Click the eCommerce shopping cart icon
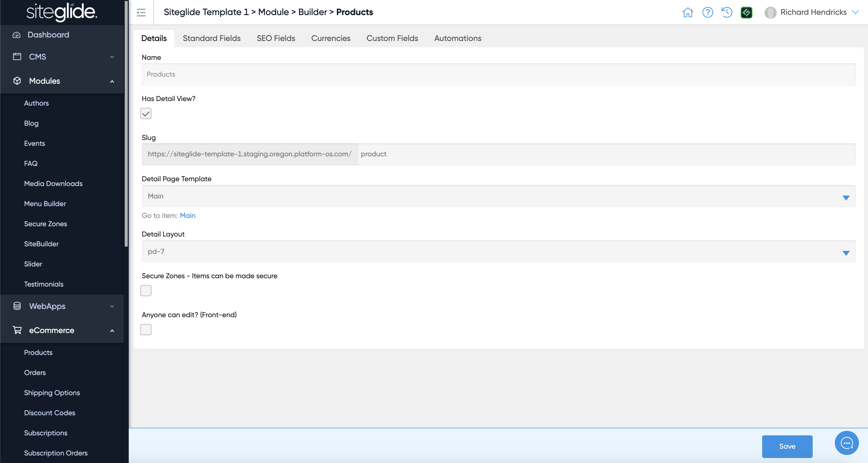 coord(17,330)
